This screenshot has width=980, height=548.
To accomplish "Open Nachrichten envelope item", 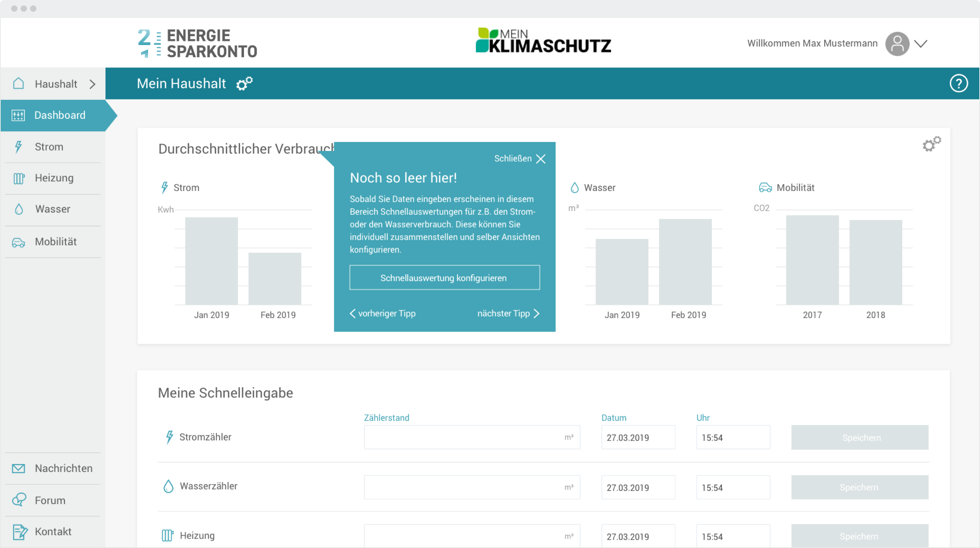I will click(x=63, y=468).
